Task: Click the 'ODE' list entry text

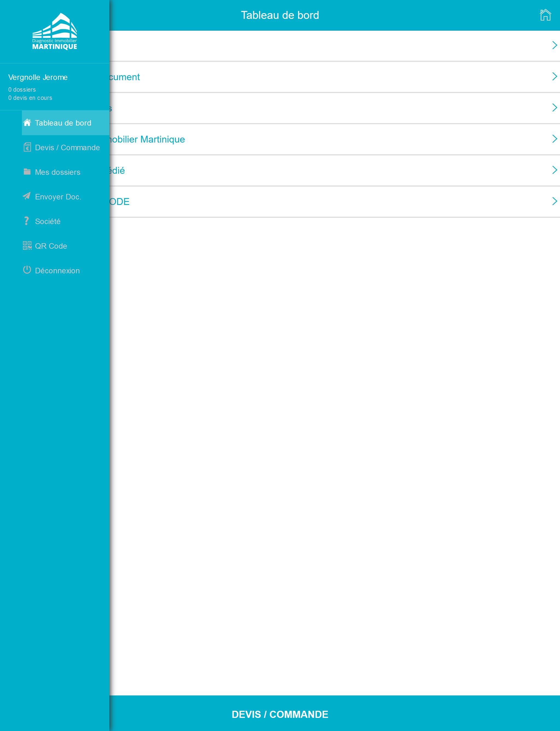Action: tap(119, 202)
